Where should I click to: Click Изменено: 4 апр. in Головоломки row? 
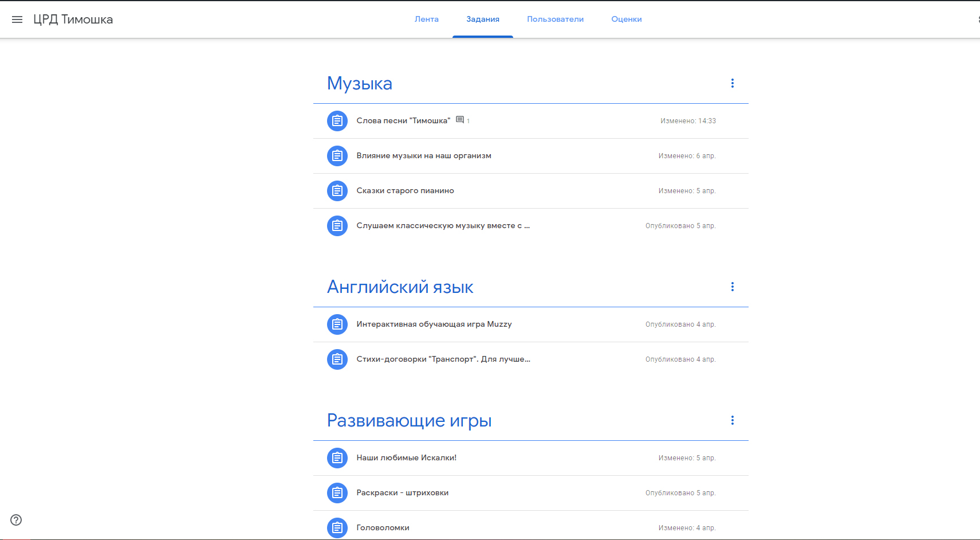(x=687, y=528)
